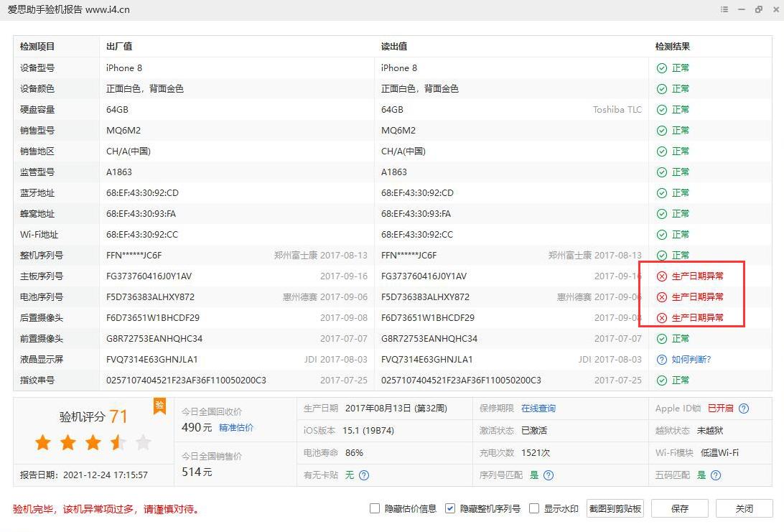Click the green 正常 icon on 设备型号 row
Image resolution: width=784 pixels, height=532 pixels.
tap(661, 67)
